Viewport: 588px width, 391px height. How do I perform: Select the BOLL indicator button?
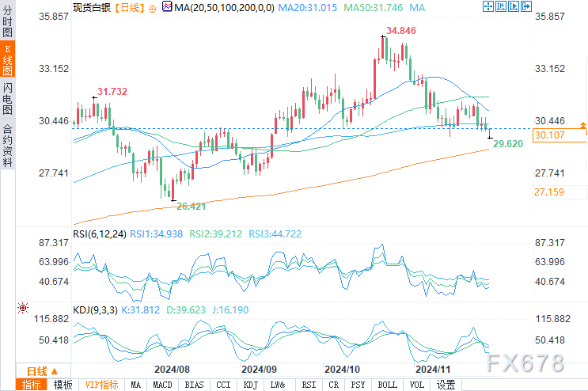pos(387,385)
